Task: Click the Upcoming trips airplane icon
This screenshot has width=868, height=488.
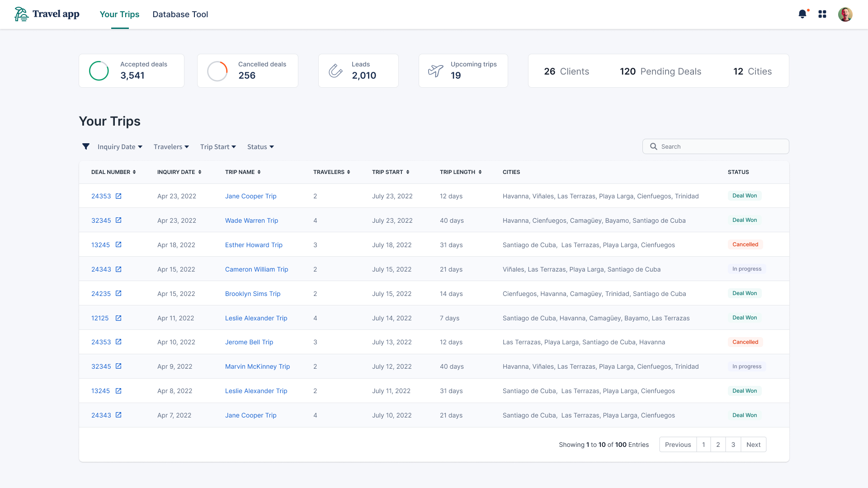Action: pos(436,70)
